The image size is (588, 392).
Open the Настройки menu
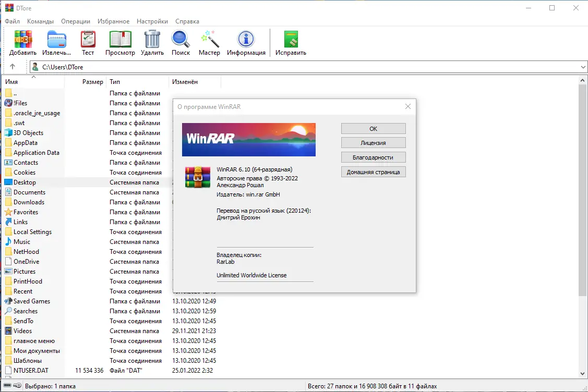[x=152, y=21]
